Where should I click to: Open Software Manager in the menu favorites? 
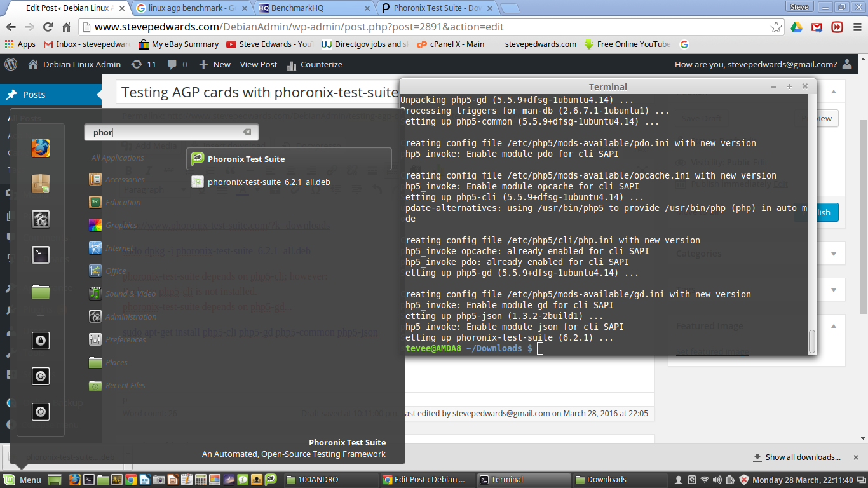[41, 184]
